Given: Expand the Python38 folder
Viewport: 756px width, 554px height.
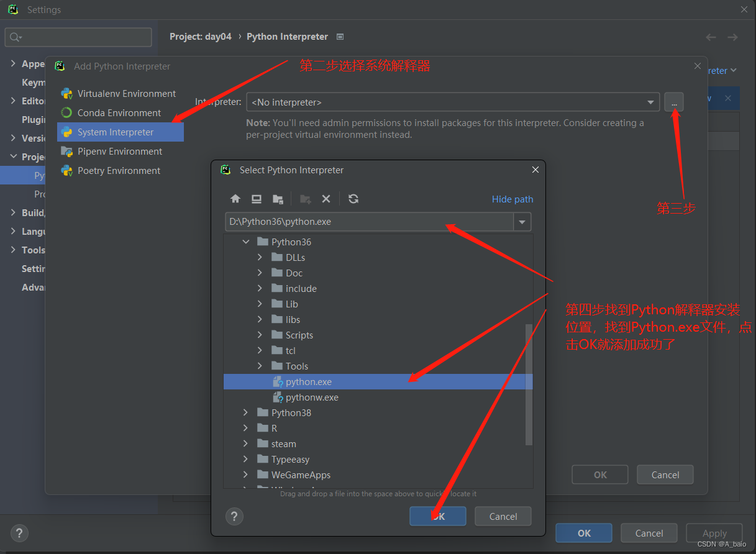Looking at the screenshot, I should (246, 412).
